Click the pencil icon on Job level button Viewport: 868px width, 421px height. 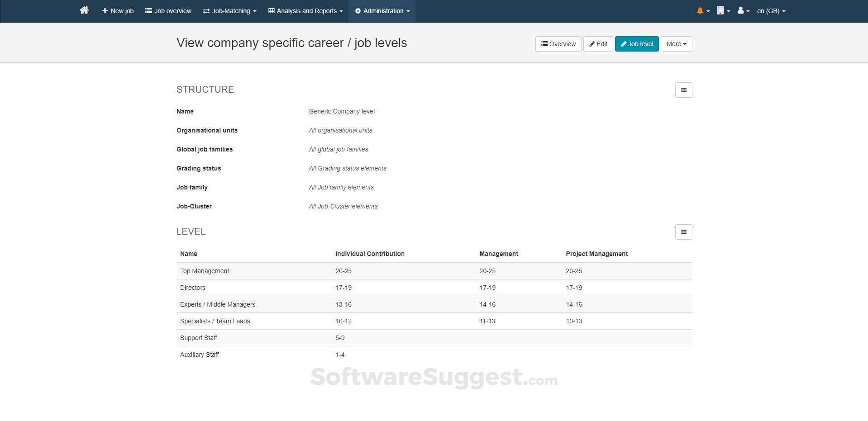point(625,44)
